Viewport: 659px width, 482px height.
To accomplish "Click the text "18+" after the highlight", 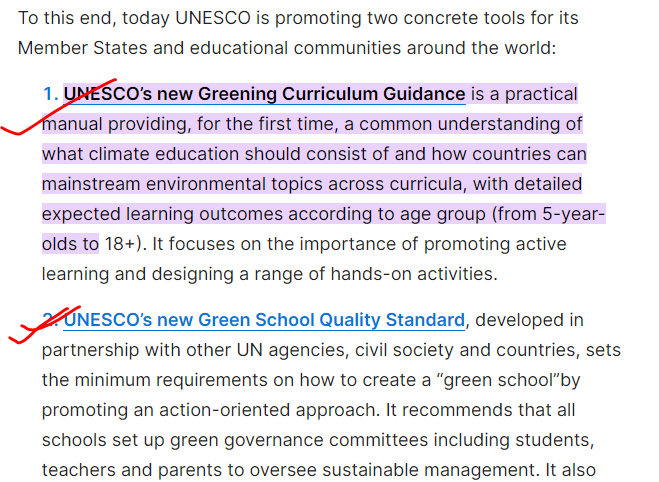I will coord(121,244).
